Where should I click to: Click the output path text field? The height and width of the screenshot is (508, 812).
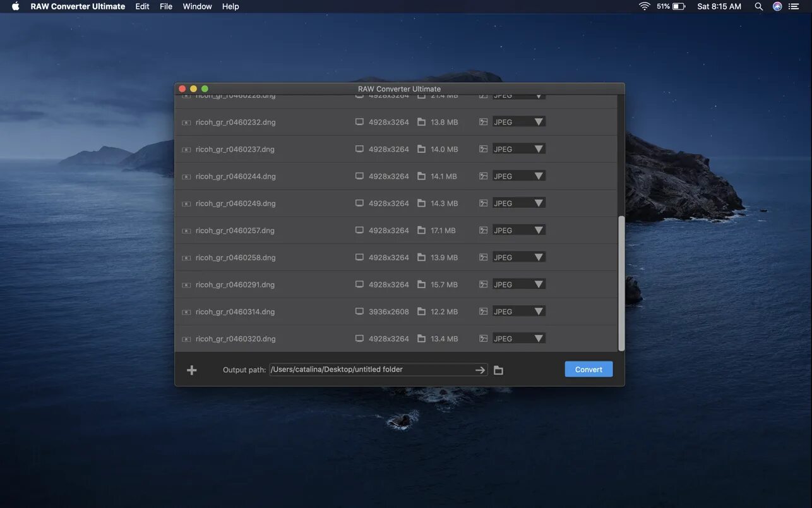click(x=378, y=370)
